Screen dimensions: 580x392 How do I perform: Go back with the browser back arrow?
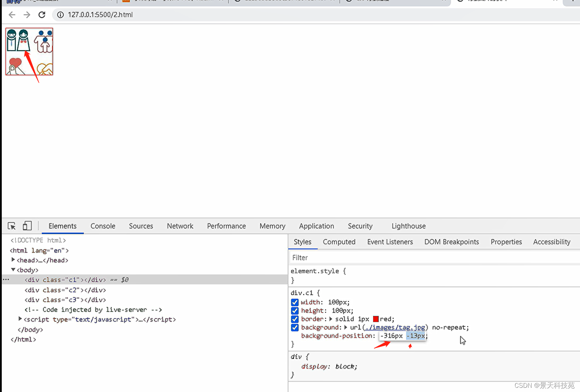click(x=12, y=15)
